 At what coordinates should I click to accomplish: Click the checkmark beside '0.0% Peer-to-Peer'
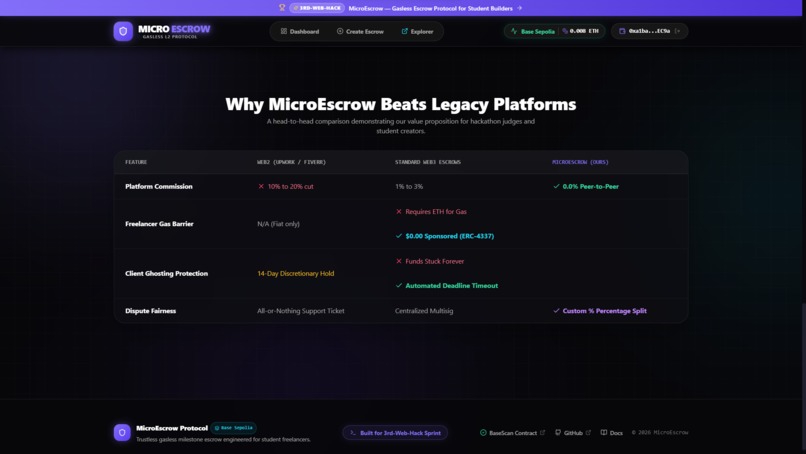[x=556, y=187]
